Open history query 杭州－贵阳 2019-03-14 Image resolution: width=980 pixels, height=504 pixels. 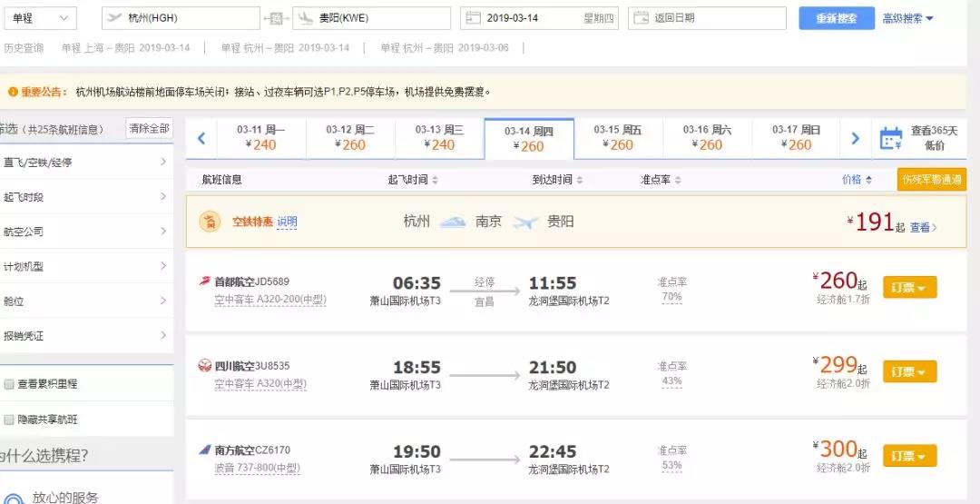[285, 47]
